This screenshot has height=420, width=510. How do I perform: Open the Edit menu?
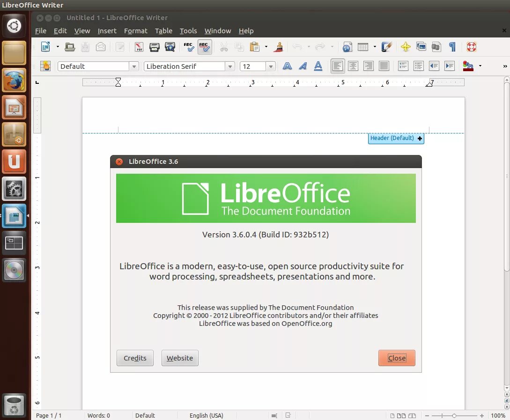coord(60,31)
